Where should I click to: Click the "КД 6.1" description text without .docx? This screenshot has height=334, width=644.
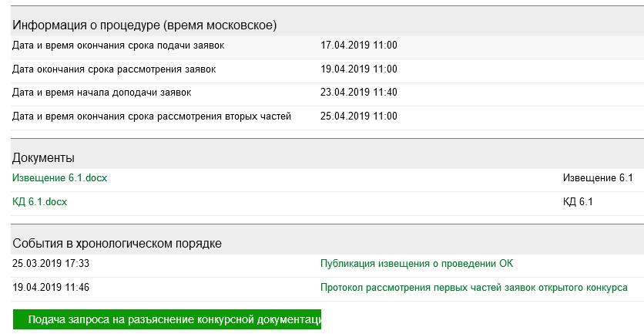(578, 202)
